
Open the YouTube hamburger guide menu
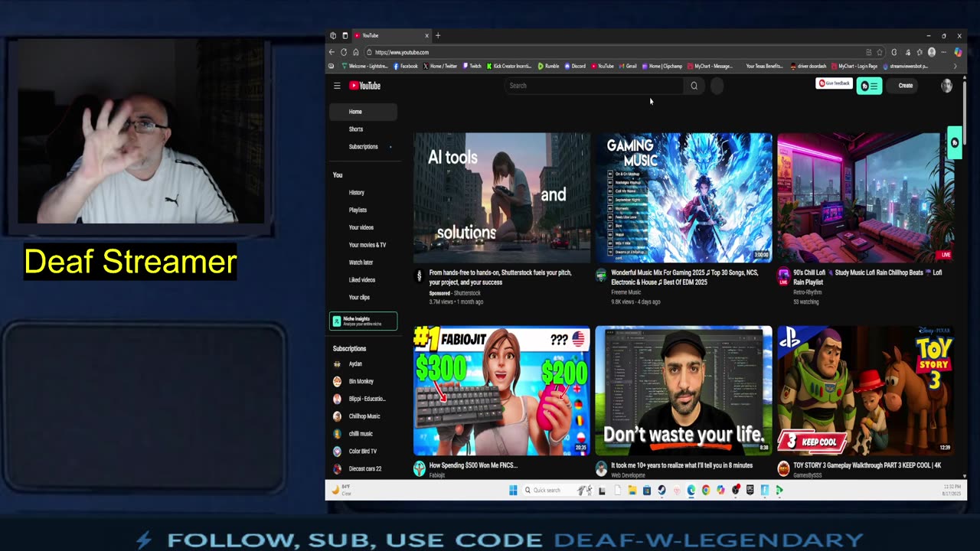click(x=337, y=86)
